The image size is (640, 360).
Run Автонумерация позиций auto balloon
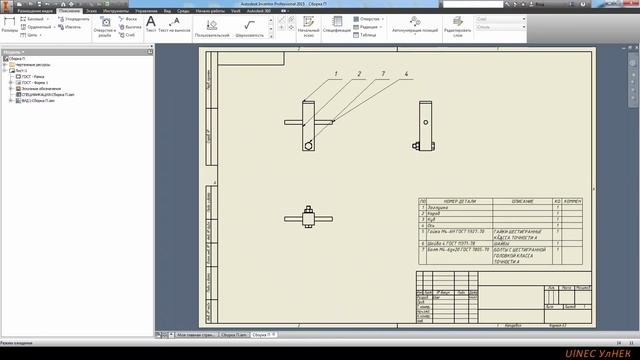415,25
